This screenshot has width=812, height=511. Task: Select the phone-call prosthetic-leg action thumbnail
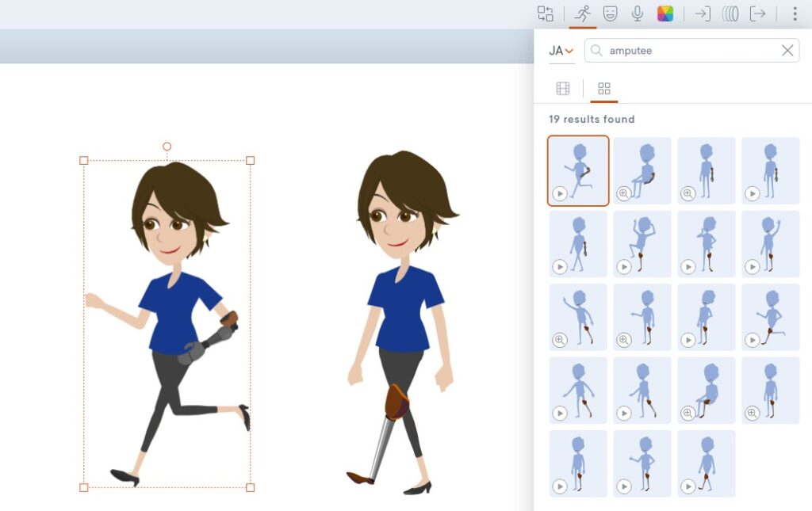click(x=707, y=243)
